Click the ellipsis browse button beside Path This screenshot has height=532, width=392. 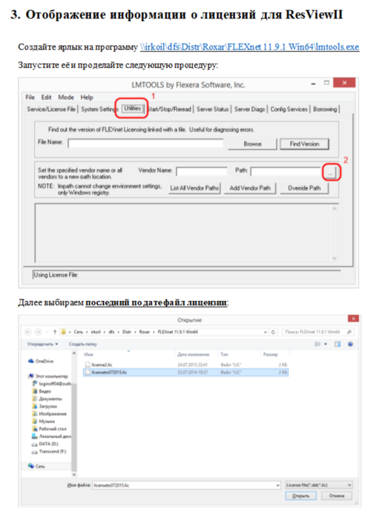(x=330, y=172)
